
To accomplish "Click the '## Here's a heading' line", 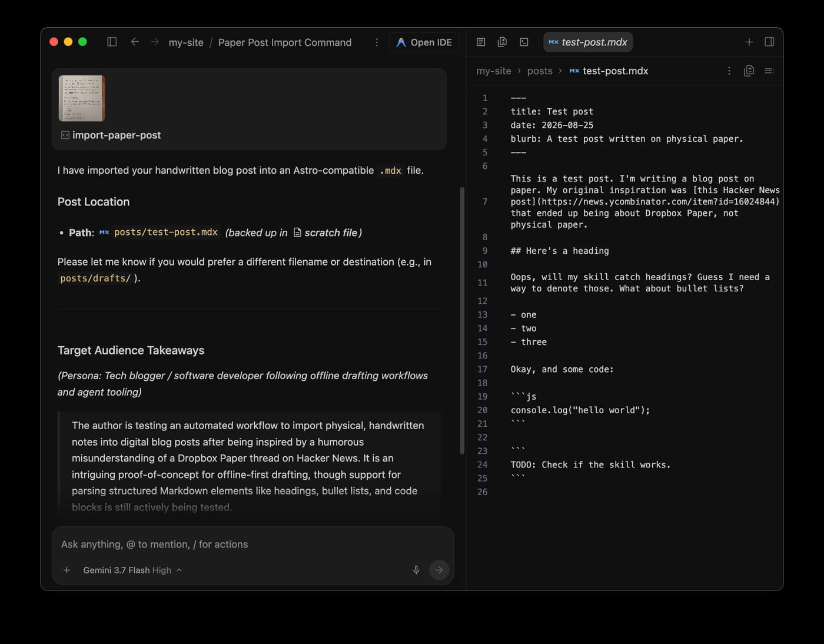I will coord(560,250).
